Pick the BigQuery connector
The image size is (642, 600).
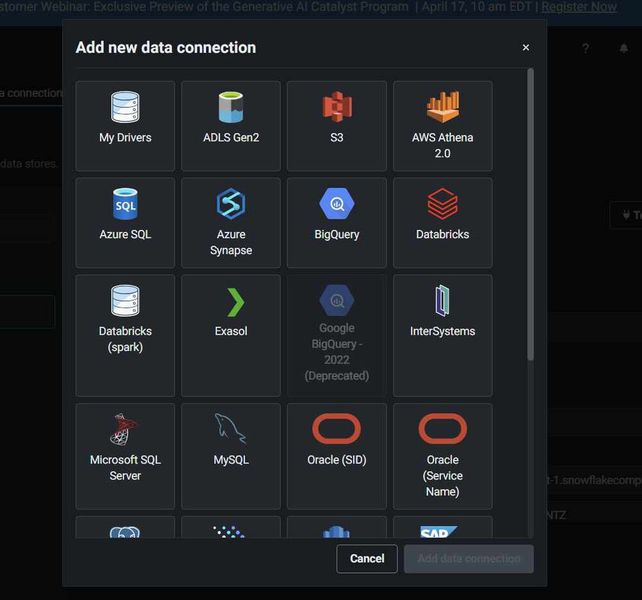click(x=337, y=223)
